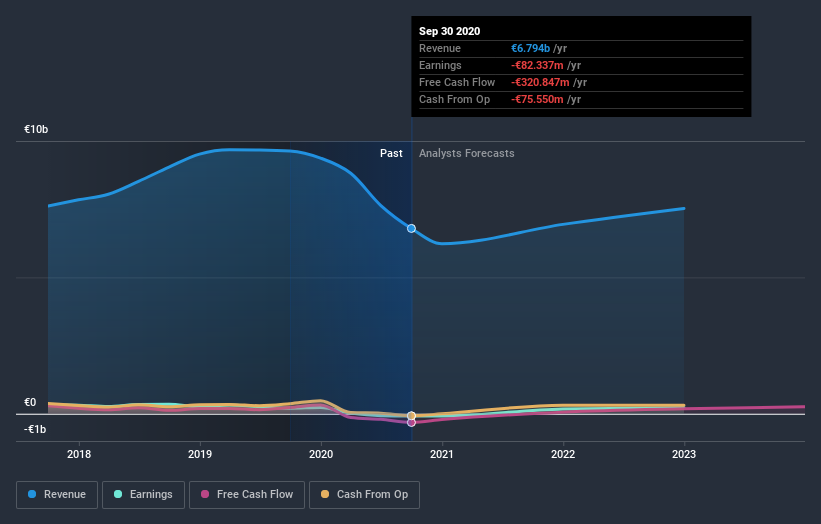Toggle the Free Cash Flow legend button
Screen dimensions: 821x524
247,495
